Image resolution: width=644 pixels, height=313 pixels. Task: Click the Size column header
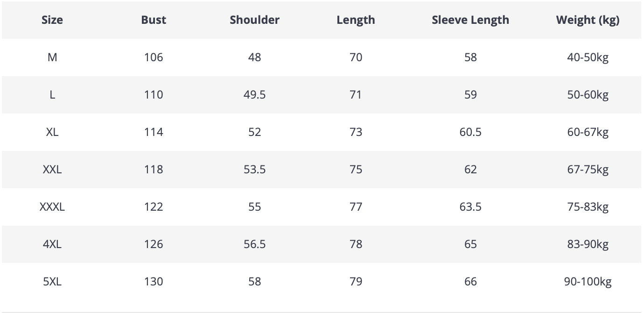[52, 20]
